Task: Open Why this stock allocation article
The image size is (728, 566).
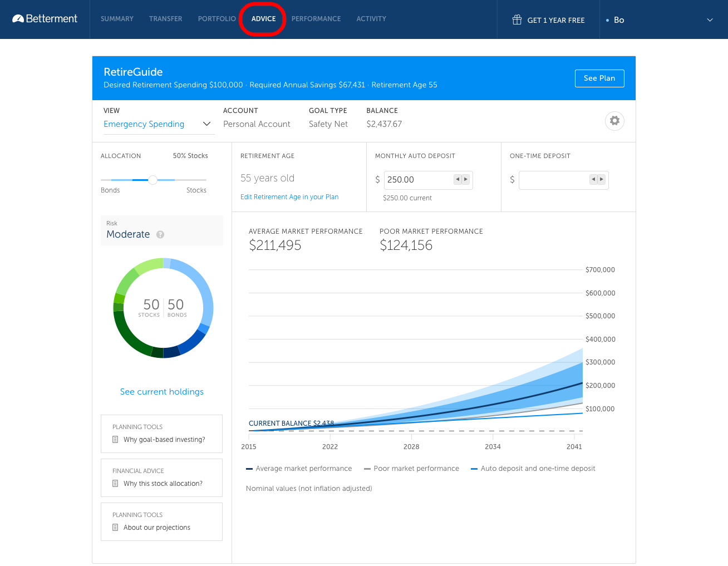Action: 163,484
